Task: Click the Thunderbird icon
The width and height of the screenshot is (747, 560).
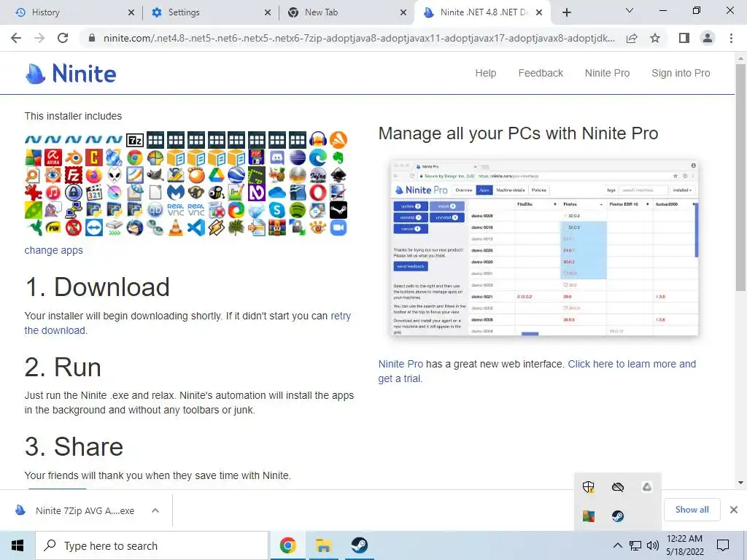Action: coord(135,227)
